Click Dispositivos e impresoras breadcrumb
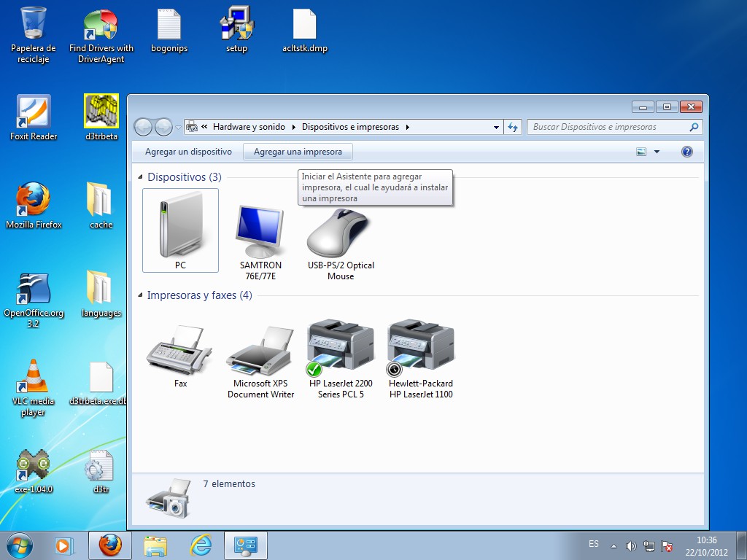 pyautogui.click(x=350, y=127)
